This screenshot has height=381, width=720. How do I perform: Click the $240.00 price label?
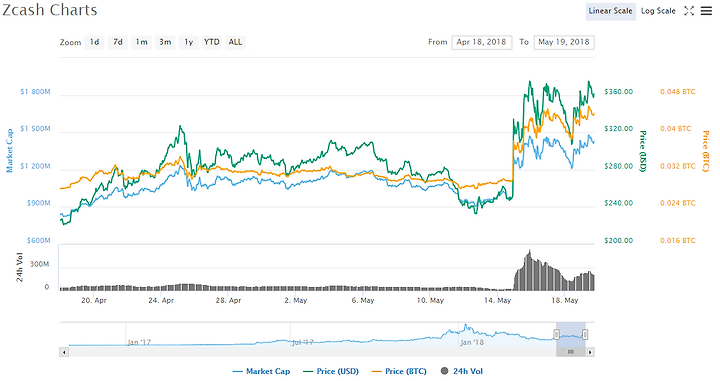[x=619, y=203]
